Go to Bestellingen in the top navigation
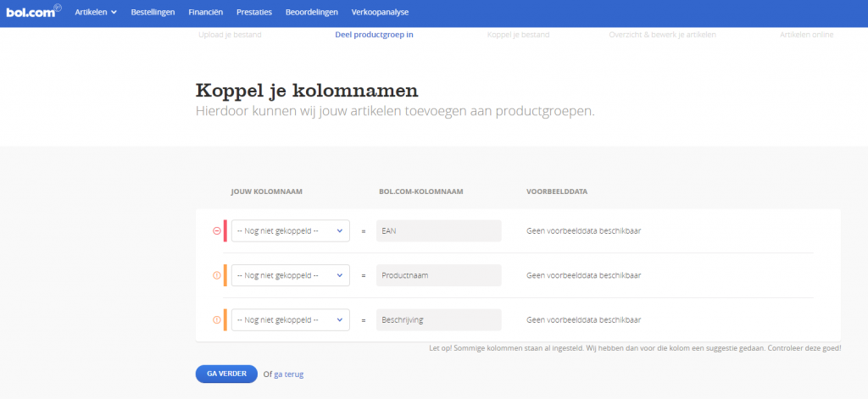The image size is (868, 399). click(x=153, y=12)
